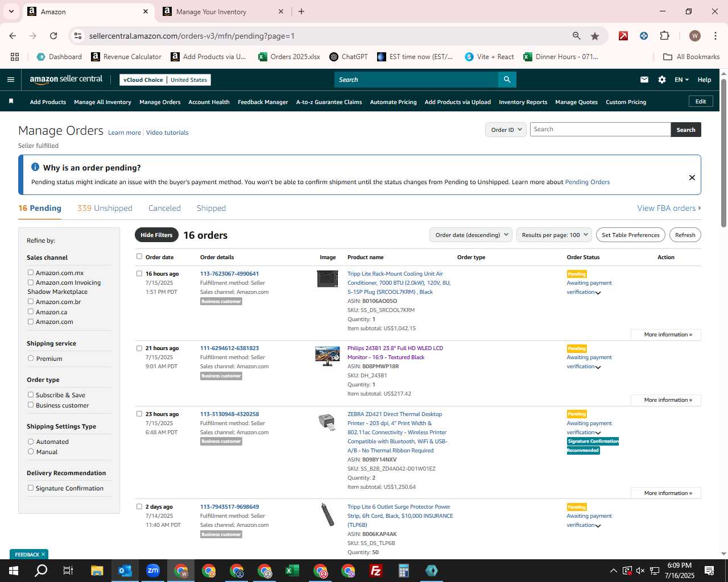Reload the page with the refresh icon
Viewport: 728px width, 582px height.
(x=53, y=36)
